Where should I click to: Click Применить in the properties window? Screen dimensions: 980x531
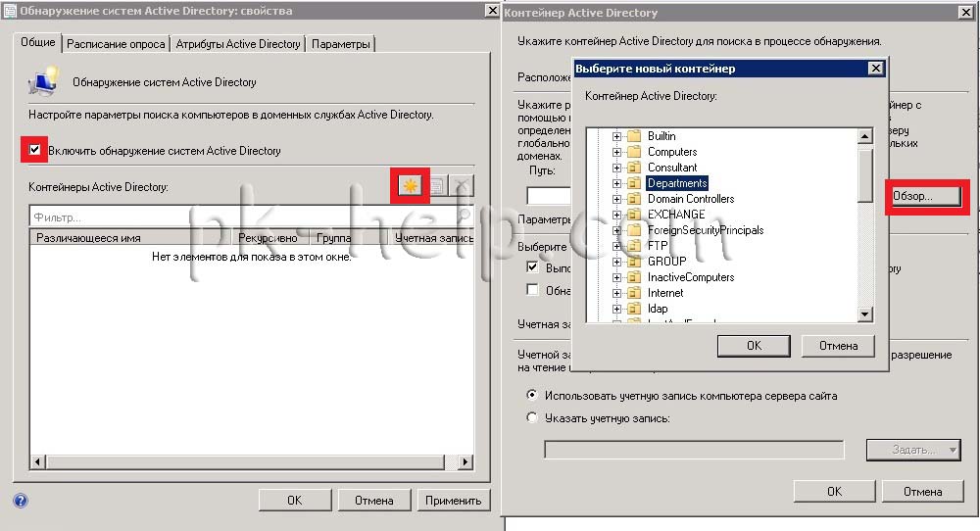453,501
